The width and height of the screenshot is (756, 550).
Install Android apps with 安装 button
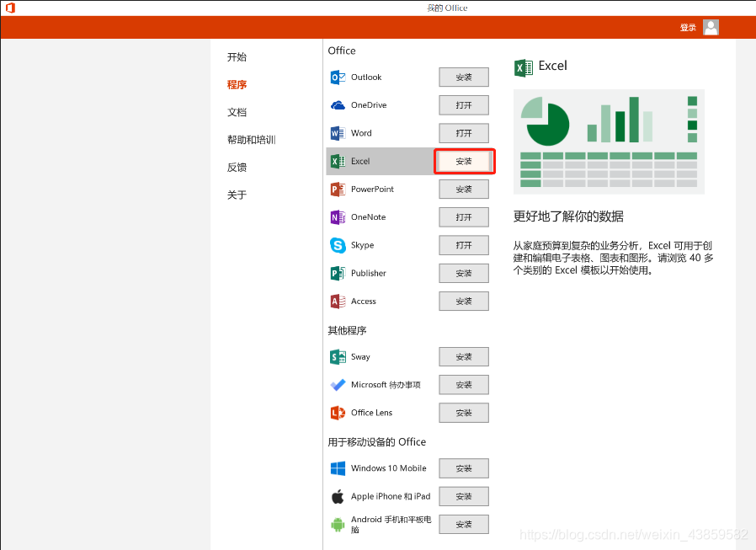tap(464, 525)
